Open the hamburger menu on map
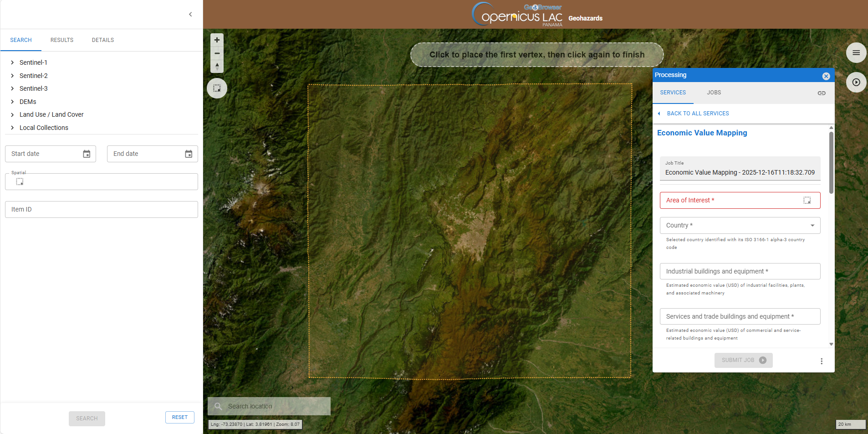 pos(856,53)
